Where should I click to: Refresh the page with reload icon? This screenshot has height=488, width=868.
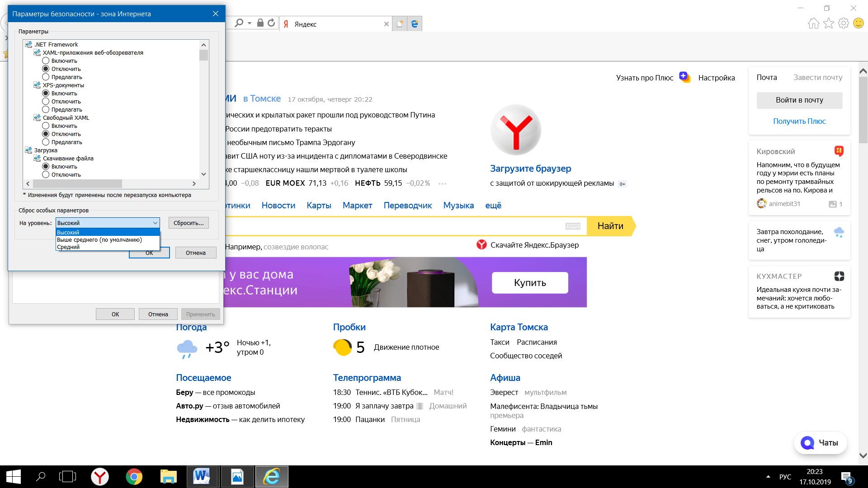pyautogui.click(x=271, y=23)
